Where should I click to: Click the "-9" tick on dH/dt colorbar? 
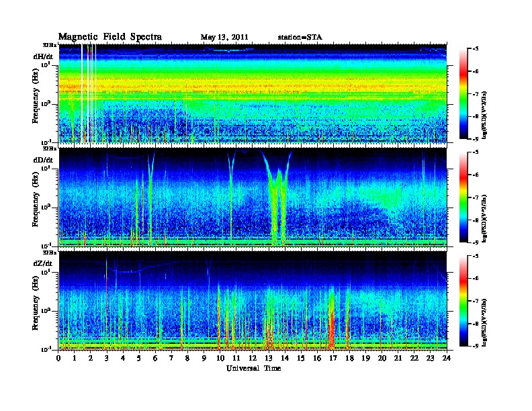476,139
